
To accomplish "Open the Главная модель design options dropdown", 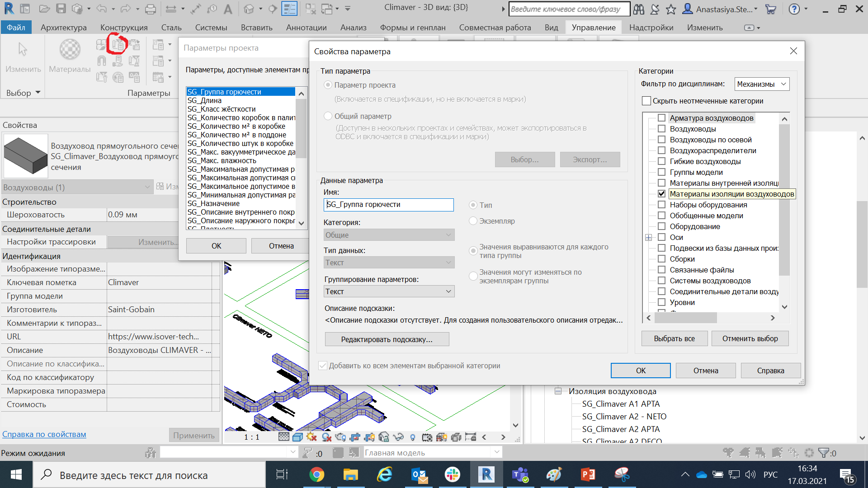I will [433, 452].
